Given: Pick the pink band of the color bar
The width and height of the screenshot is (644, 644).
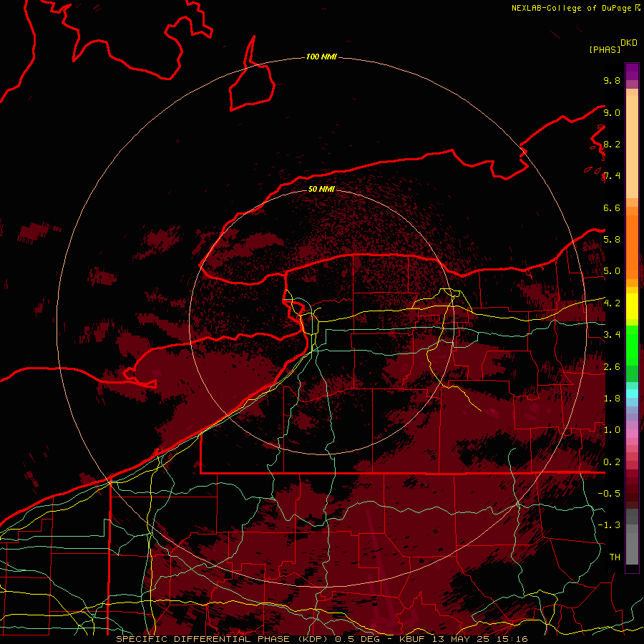Looking at the screenshot, I should (632, 434).
